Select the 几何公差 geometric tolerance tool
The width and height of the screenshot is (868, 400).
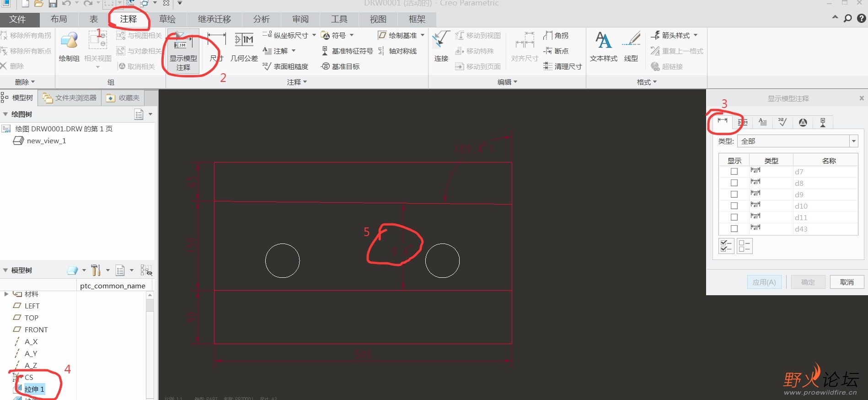point(244,47)
